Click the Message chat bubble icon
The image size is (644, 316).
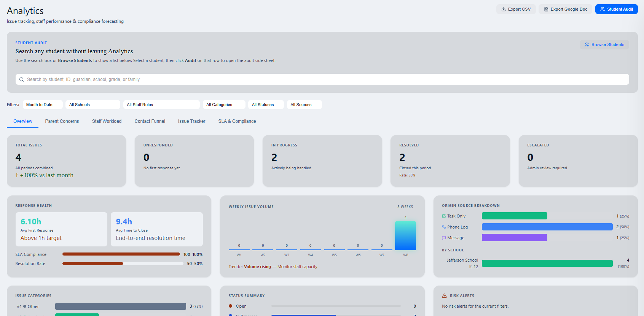[x=444, y=238]
